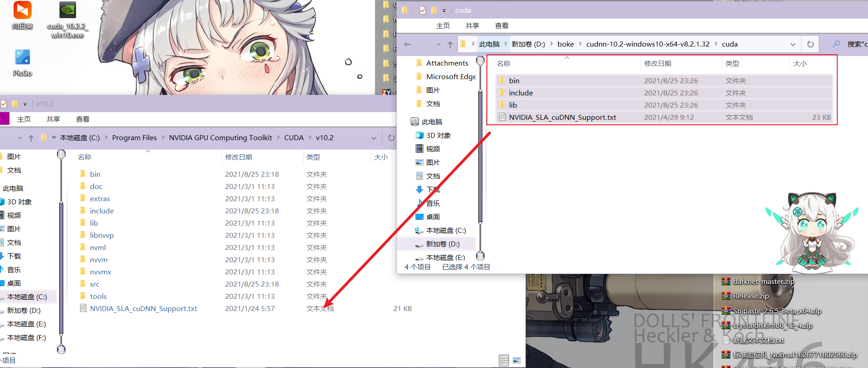
Task: Toggle the properties checkbox in cuda title bar
Action: 423,10
